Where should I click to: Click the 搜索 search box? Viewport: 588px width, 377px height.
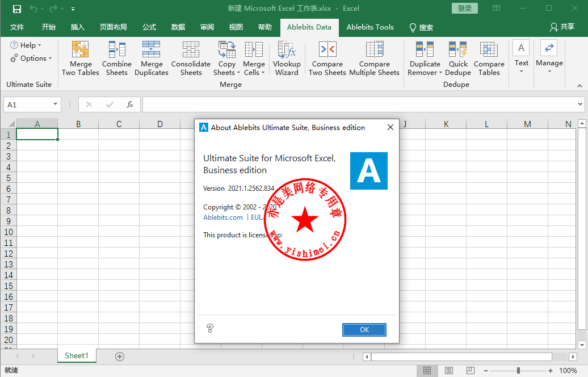[421, 27]
